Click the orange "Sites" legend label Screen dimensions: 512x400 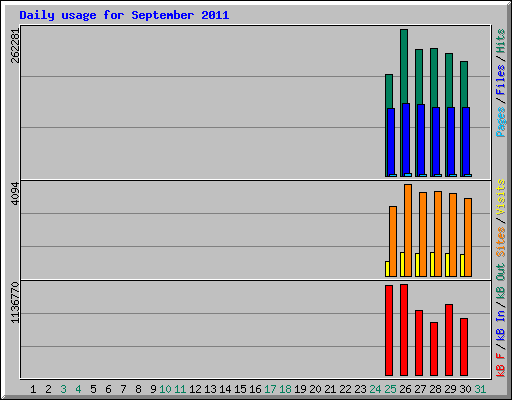click(501, 242)
